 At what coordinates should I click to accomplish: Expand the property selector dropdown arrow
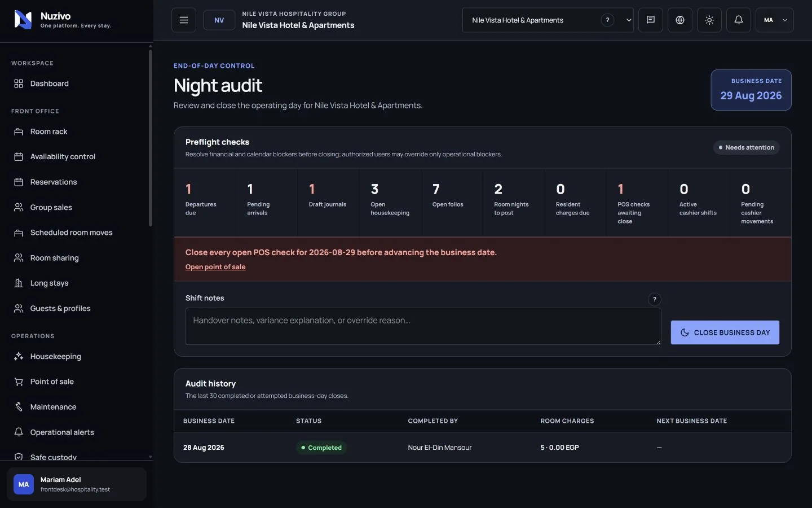[x=629, y=20]
